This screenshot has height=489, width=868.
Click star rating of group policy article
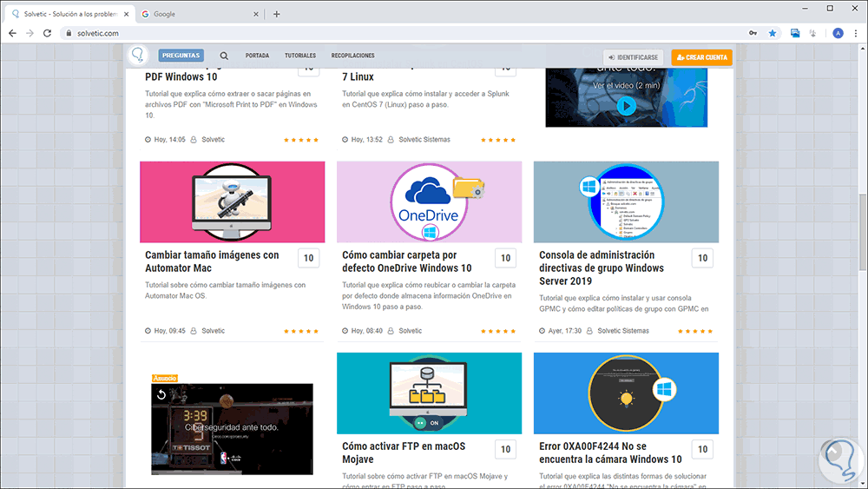point(695,331)
